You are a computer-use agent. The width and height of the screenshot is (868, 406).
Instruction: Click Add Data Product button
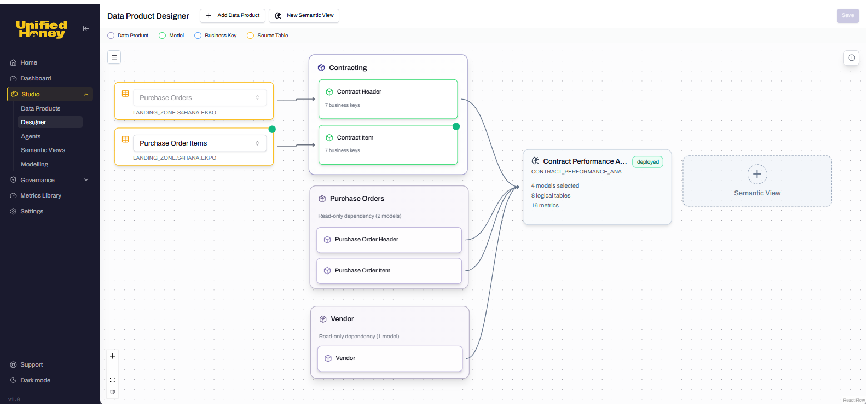(233, 15)
